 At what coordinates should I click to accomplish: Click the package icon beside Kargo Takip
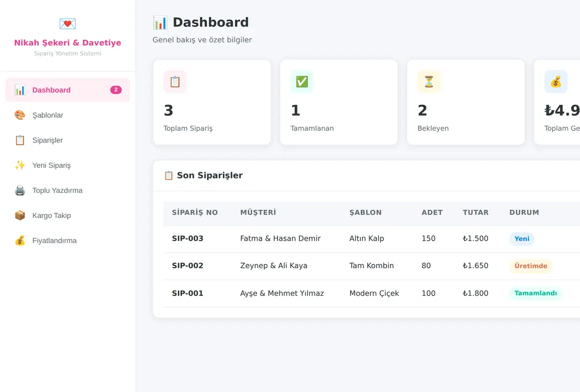coord(20,216)
